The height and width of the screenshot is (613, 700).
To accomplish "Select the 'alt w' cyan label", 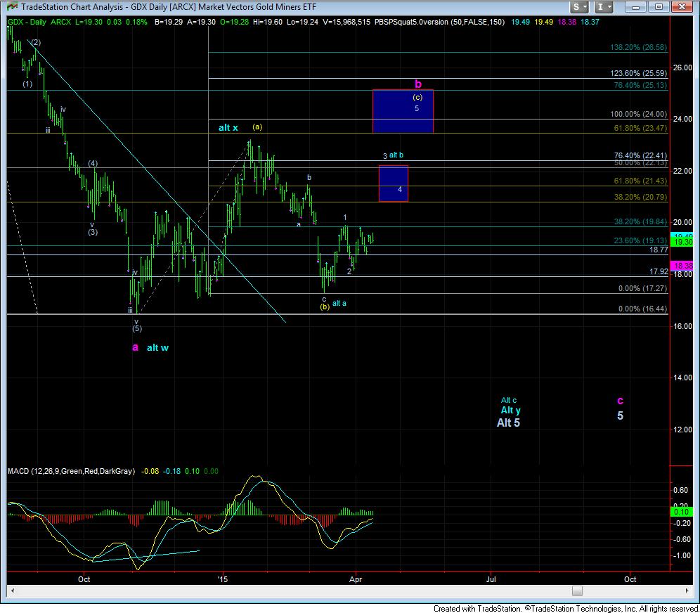I will click(x=157, y=347).
